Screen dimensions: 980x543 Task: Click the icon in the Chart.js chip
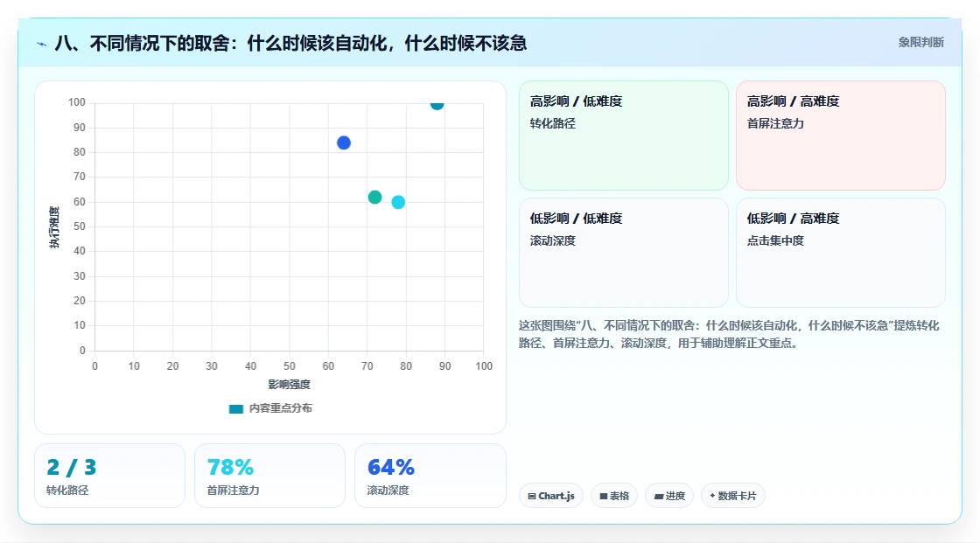point(532,496)
